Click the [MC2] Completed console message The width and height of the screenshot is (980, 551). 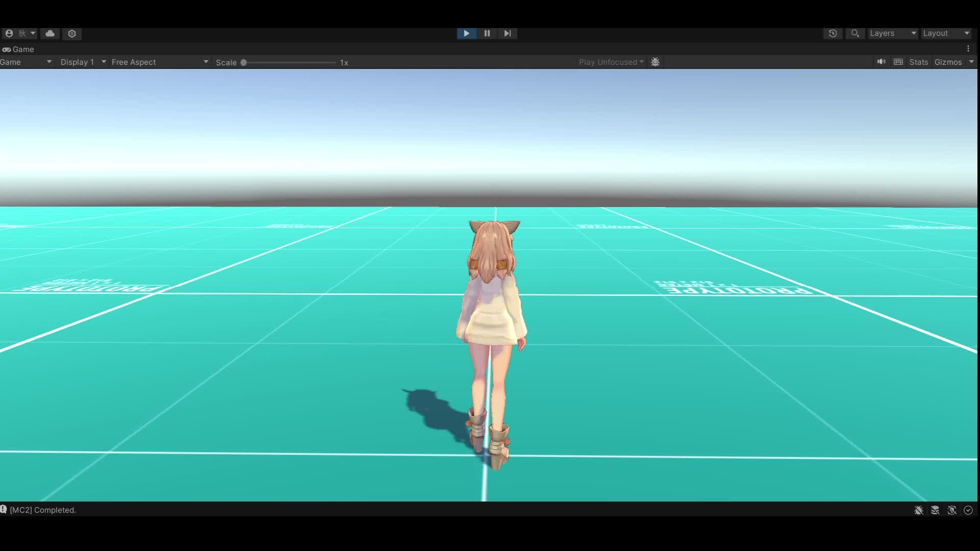point(43,510)
